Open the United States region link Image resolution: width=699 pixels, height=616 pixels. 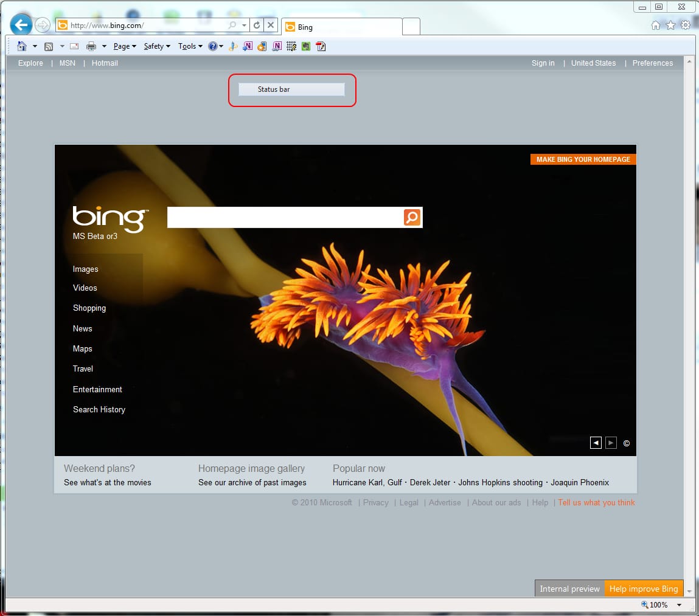coord(593,63)
